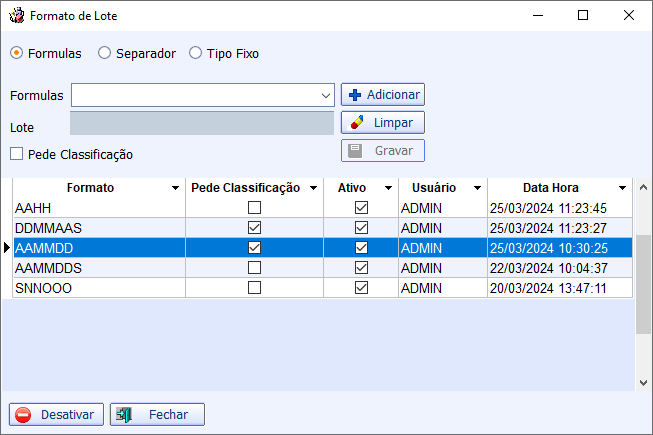Screen dimensions: 653x435
Task: Click the row indicator arrow beside AAMMDD
Action: pyautogui.click(x=7, y=247)
